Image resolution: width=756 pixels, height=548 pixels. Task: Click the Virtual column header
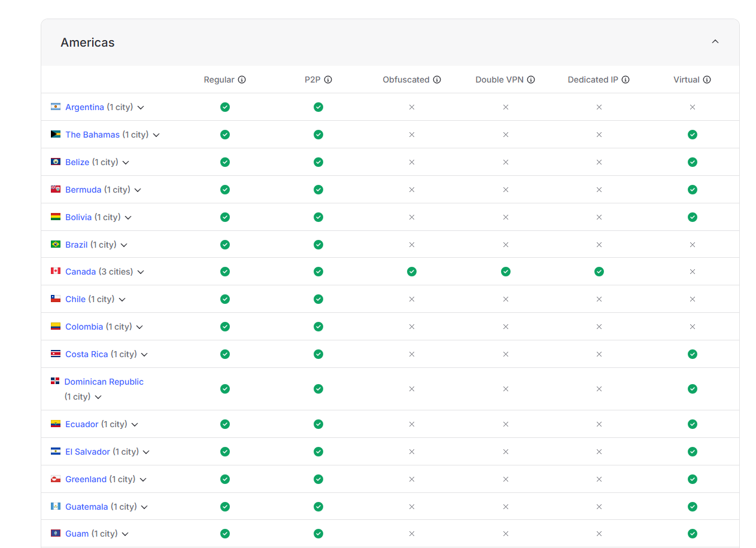pyautogui.click(x=687, y=80)
